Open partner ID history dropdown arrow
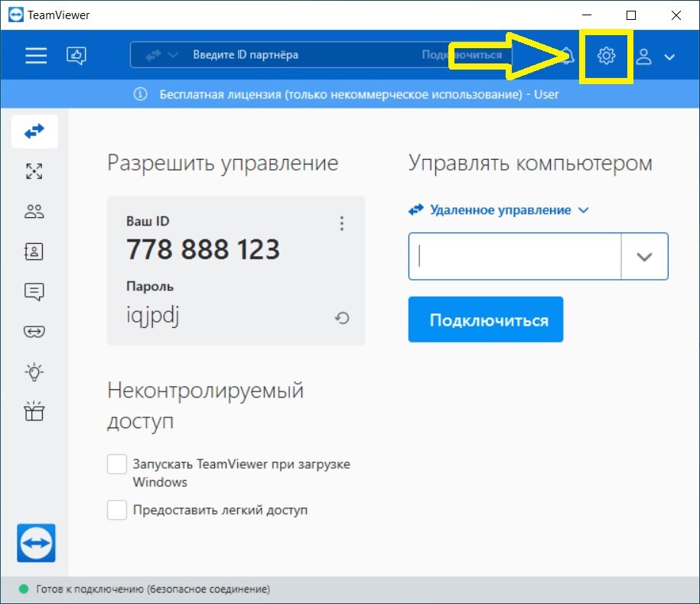 (644, 256)
